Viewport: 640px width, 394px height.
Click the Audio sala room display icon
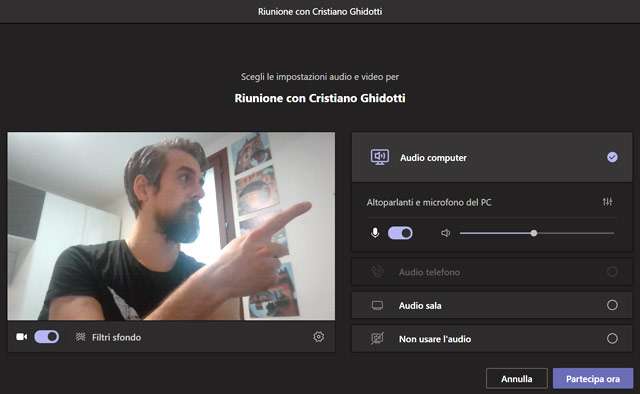tap(378, 305)
